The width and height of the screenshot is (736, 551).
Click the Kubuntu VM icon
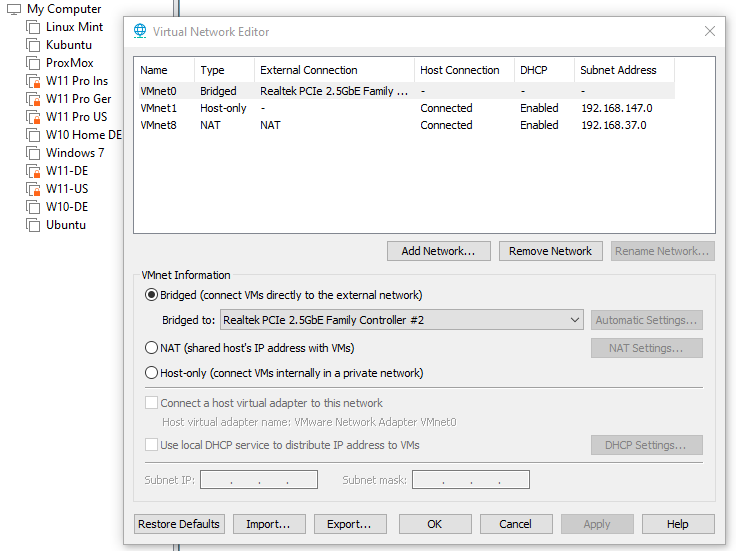point(33,45)
